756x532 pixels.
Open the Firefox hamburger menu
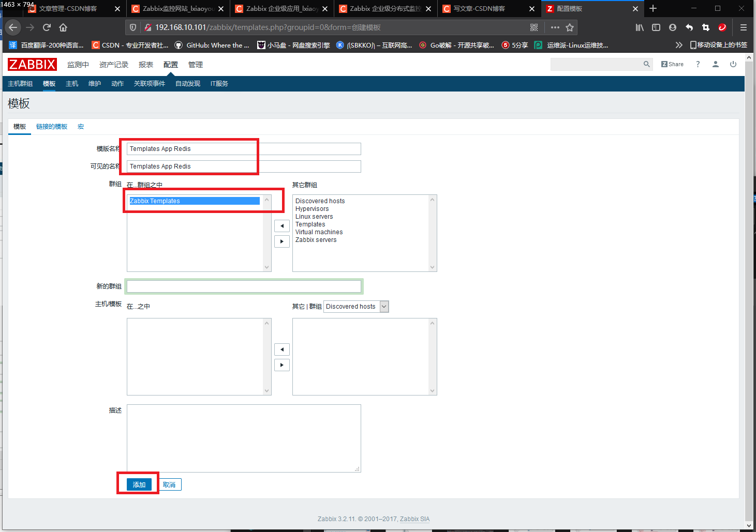click(744, 27)
